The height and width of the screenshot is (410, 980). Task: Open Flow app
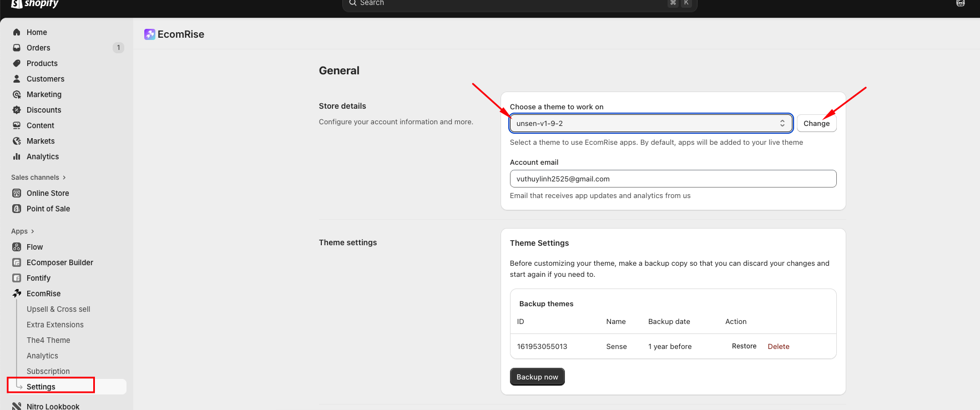coord(34,247)
